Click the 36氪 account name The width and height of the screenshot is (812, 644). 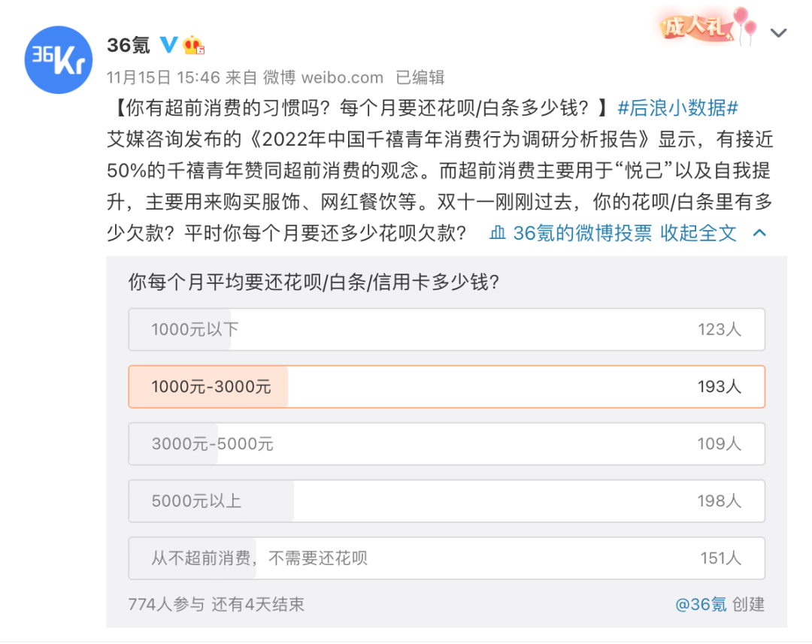point(129,45)
